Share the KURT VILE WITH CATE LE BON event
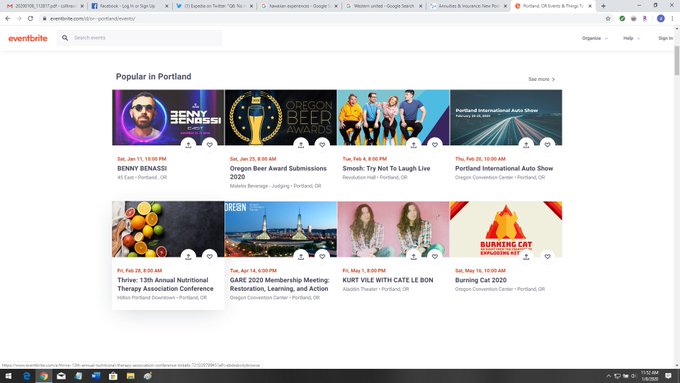This screenshot has height=383, width=680. pos(414,256)
